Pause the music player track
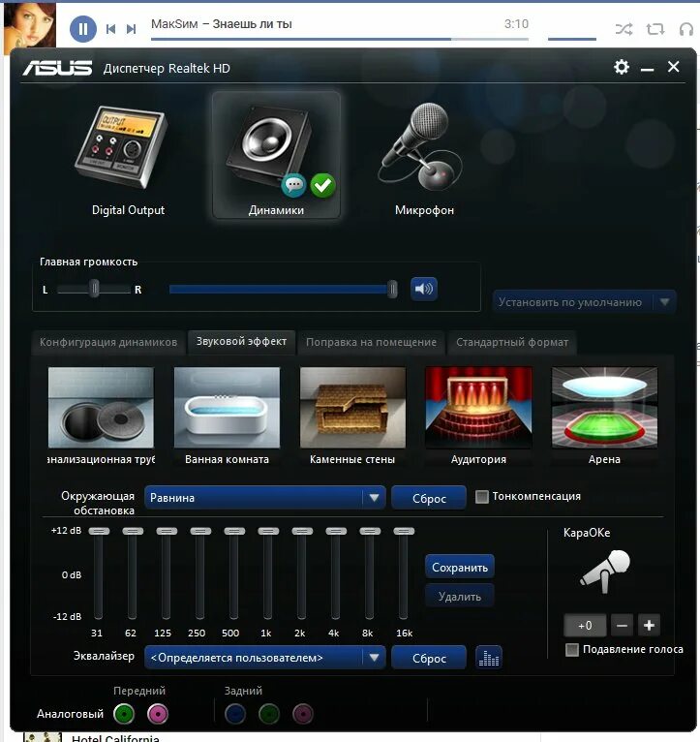 point(83,29)
